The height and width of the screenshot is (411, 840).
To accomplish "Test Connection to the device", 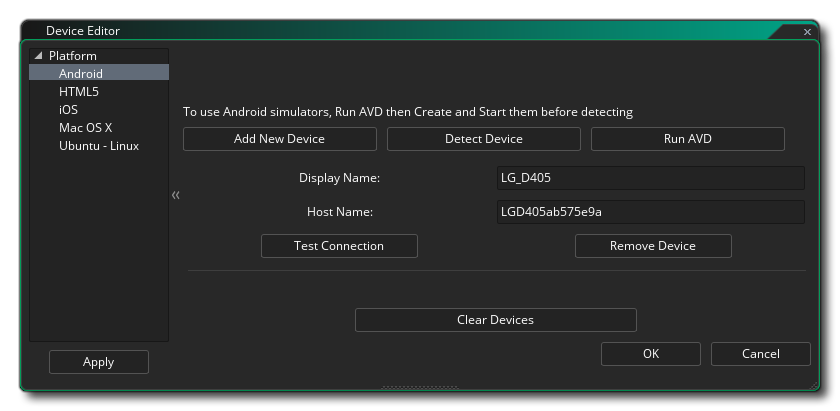I will 339,246.
